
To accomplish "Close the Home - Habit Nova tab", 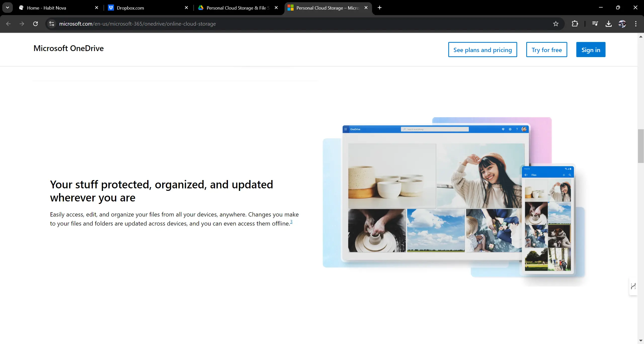I will click(97, 8).
